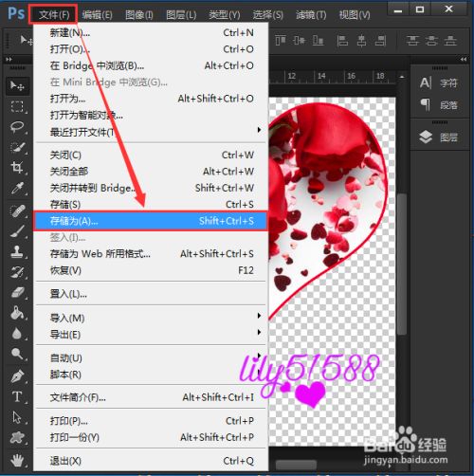Choose 打开(O)... menu item
Screen dimensions: 474x476
pyautogui.click(x=151, y=49)
